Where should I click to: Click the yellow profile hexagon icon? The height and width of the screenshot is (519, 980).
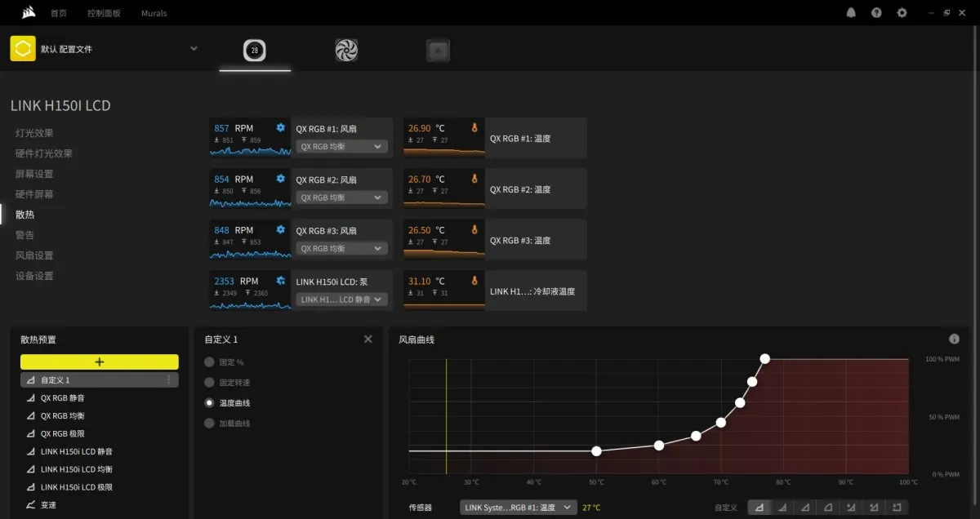pyautogui.click(x=23, y=49)
